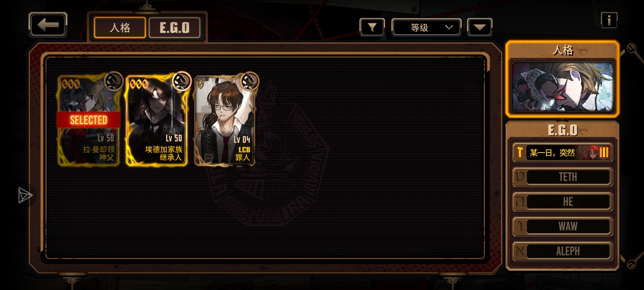Switch to the E.G.O tab
This screenshot has width=644, height=290.
click(x=174, y=27)
